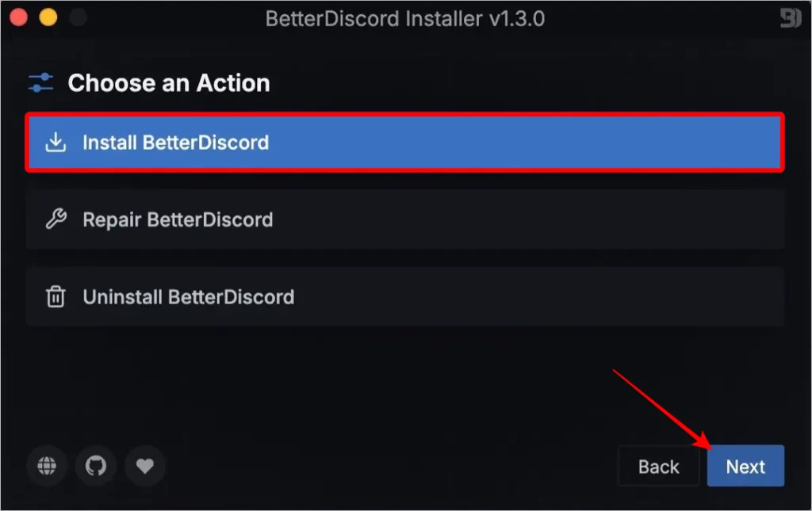Click the wrench icon beside Repair BetterDiscord
Image resolution: width=812 pixels, height=511 pixels.
[56, 219]
